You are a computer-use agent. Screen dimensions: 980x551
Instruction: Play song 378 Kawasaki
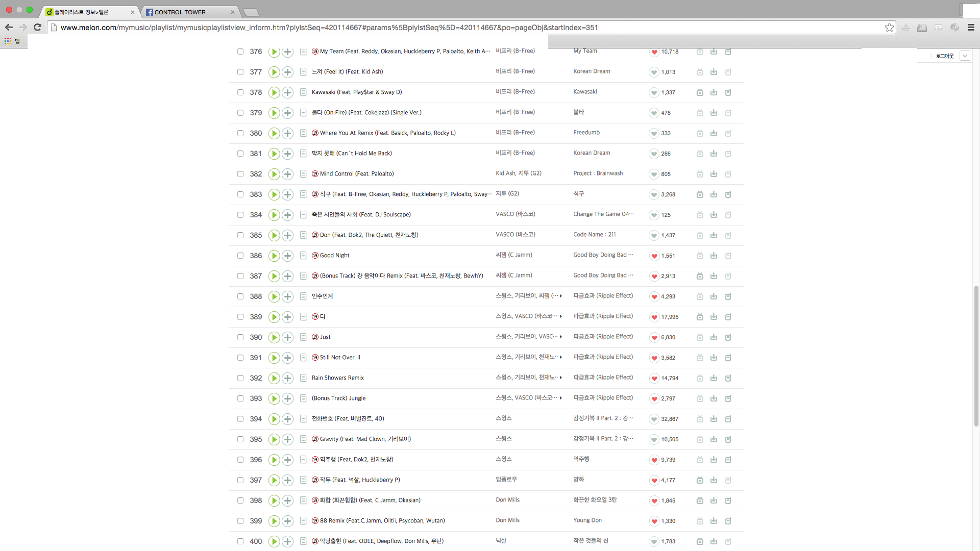tap(274, 92)
